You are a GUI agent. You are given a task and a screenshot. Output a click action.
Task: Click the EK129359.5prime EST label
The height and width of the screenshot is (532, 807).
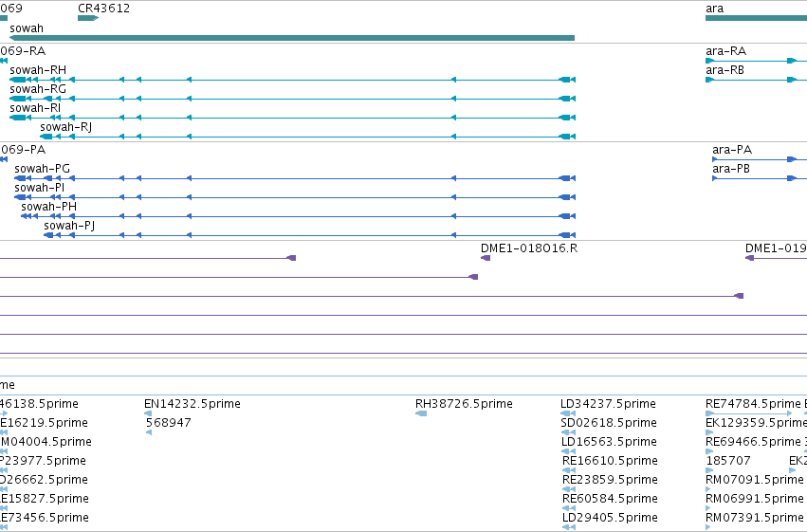[756, 423]
